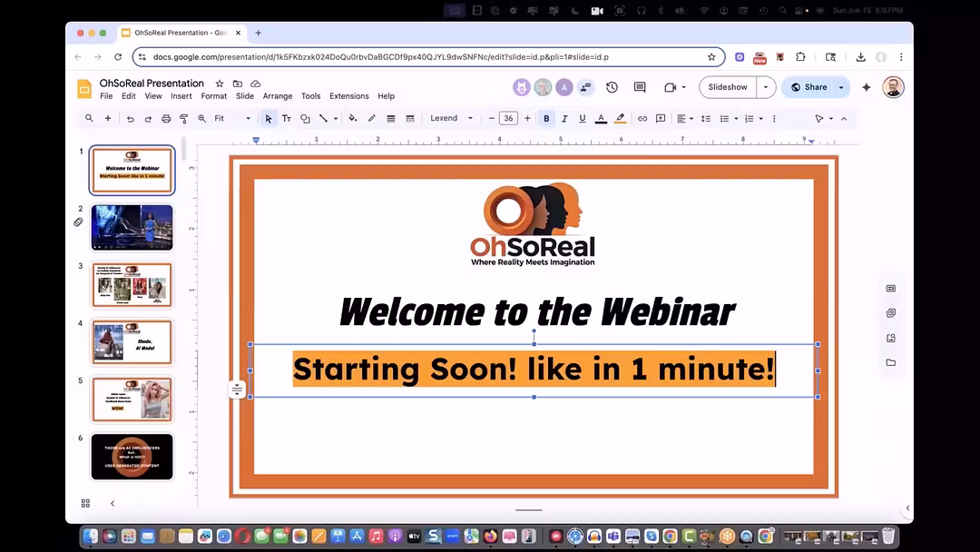Screen dimensions: 980x552
Task: Open the Paint format tool
Action: tap(183, 118)
